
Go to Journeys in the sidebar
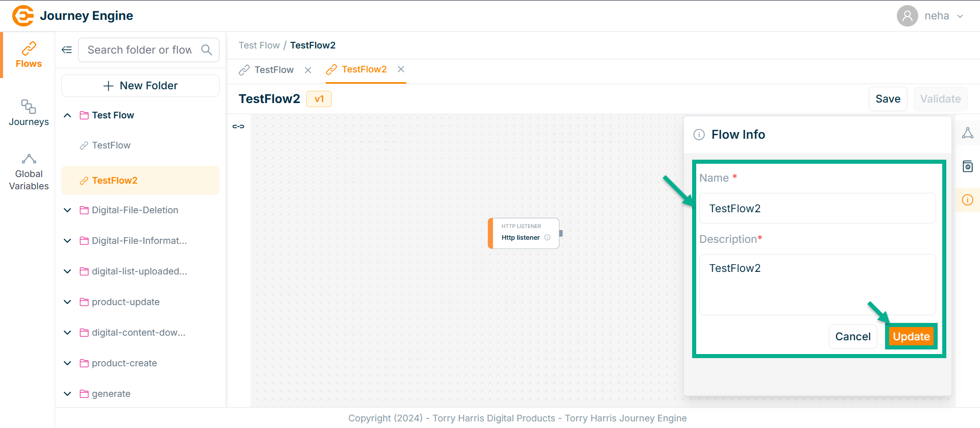[x=29, y=113]
